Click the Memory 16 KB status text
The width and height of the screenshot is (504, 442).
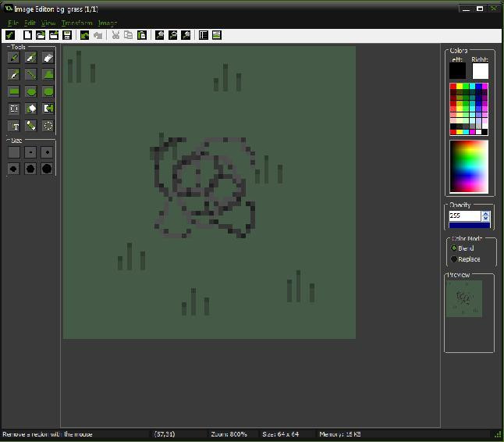(x=340, y=434)
